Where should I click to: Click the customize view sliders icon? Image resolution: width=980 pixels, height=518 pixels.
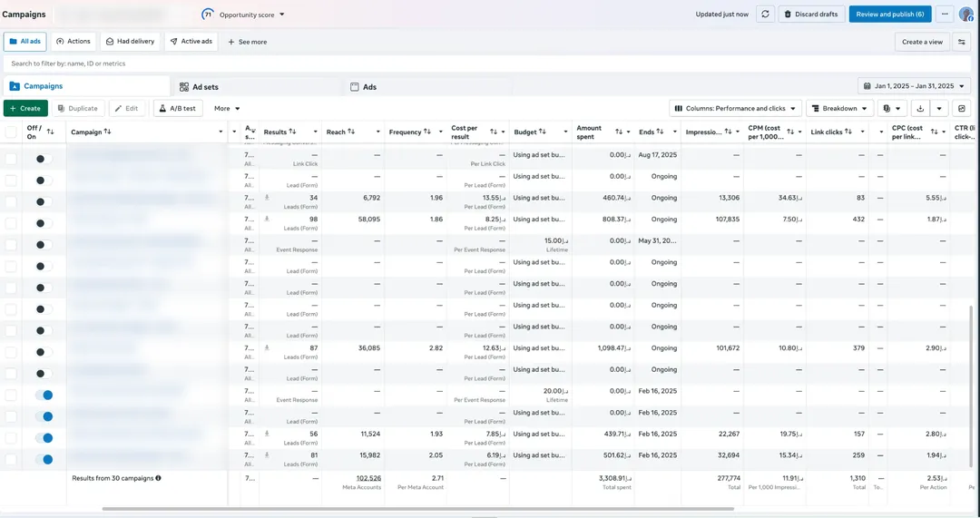[x=962, y=42]
